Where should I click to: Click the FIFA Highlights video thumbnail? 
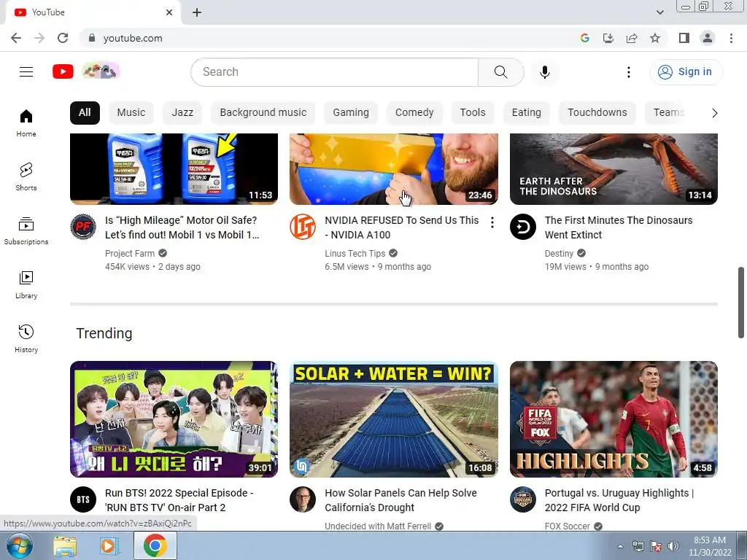point(614,419)
